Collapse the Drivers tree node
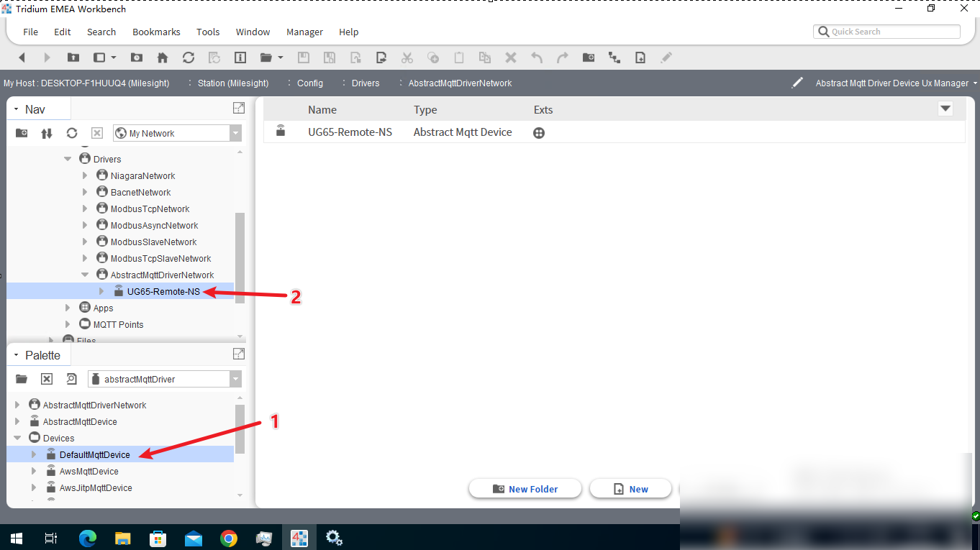 point(68,159)
